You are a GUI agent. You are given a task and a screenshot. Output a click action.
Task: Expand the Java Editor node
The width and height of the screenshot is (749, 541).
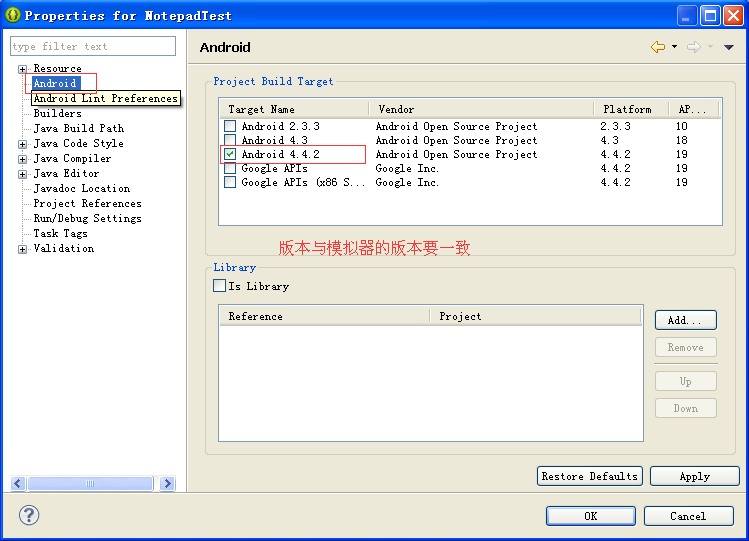tap(22, 174)
